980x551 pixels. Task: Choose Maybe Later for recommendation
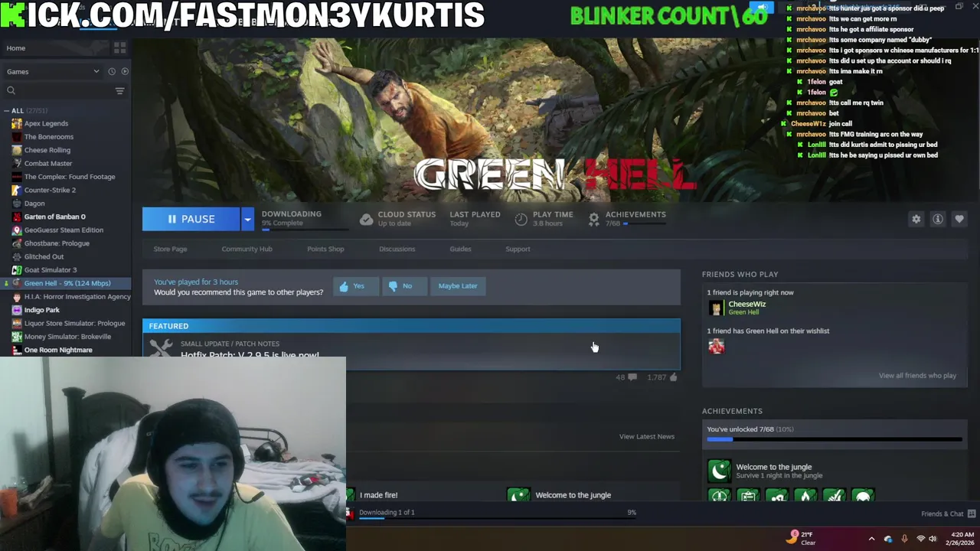[458, 285]
